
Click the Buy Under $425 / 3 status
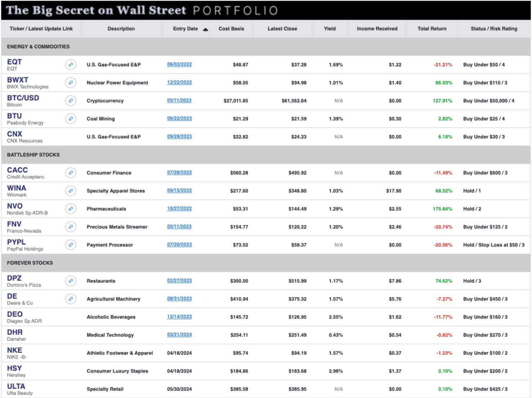pos(485,389)
